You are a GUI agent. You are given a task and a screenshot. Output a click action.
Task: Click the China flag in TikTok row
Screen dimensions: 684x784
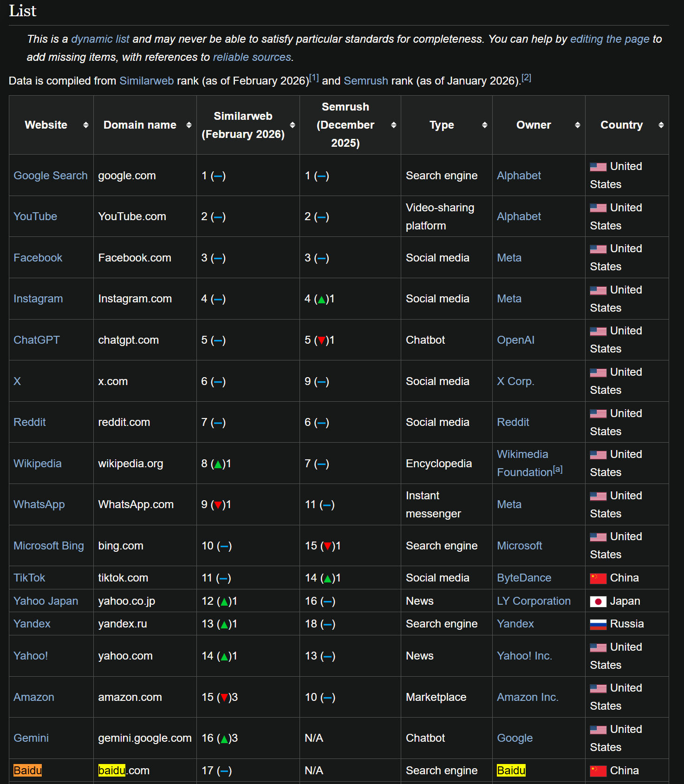click(x=598, y=579)
